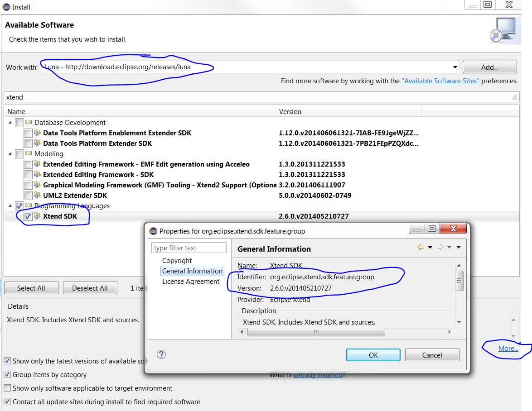Sort by the Name column header
The width and height of the screenshot is (532, 411).
(140, 111)
